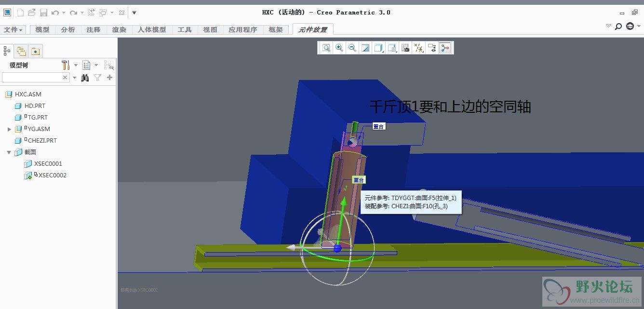Select HD.PRT in the model tree
Viewport: 644px width, 309px height.
[35, 106]
